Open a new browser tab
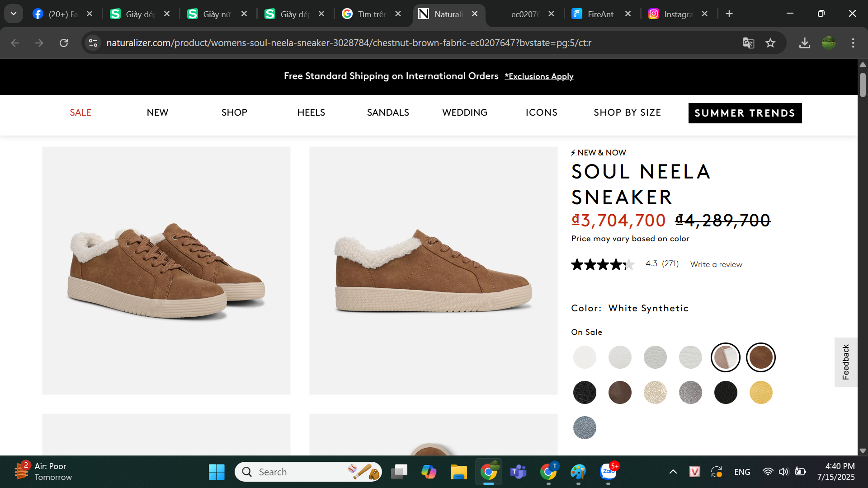Viewport: 868px width, 488px height. click(x=729, y=14)
